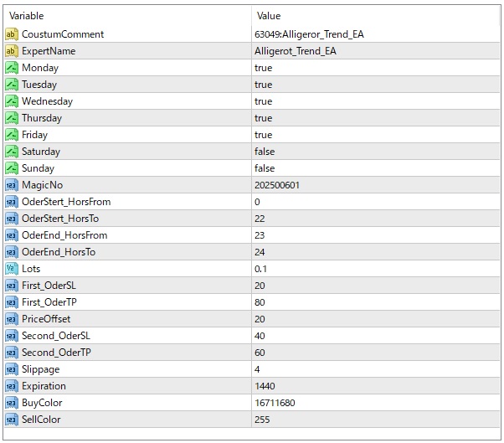Open the Tuesday value dropdown

pos(263,85)
